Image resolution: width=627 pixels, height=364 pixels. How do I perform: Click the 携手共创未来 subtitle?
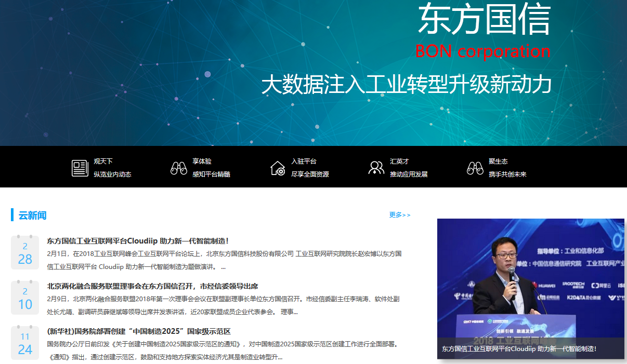click(x=507, y=174)
